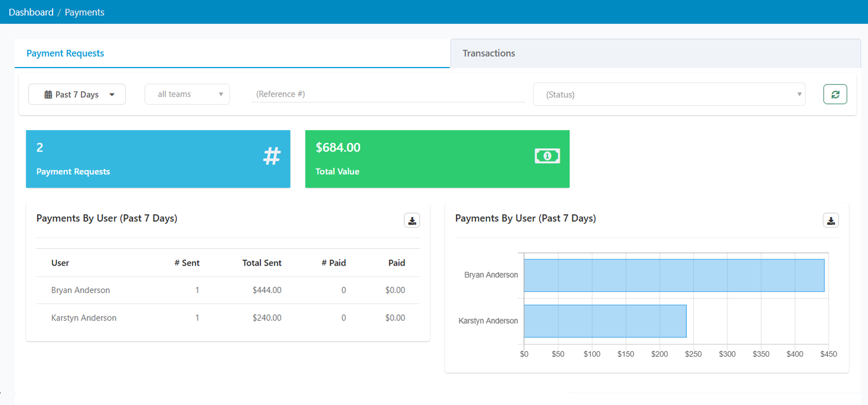Go to Dashboard in the breadcrumb

coord(31,12)
